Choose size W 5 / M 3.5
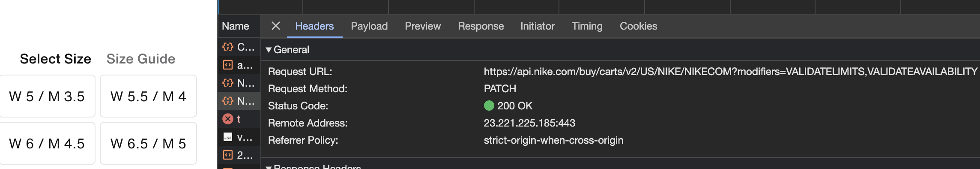The image size is (980, 169). [47, 96]
